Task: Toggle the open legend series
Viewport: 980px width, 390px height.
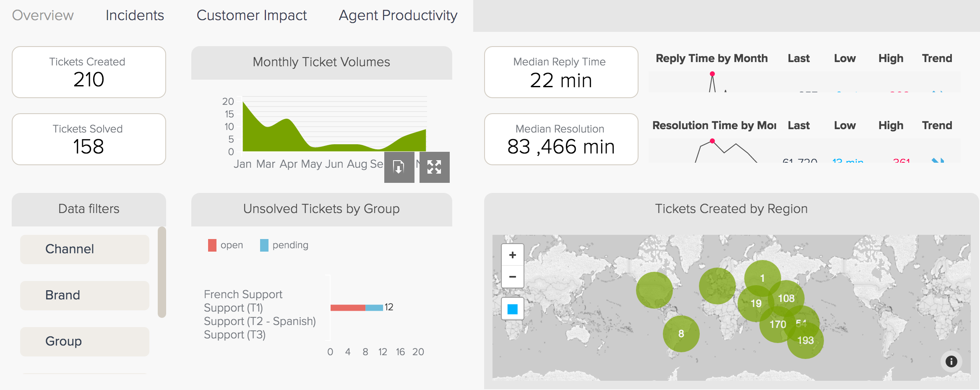Action: pos(226,245)
